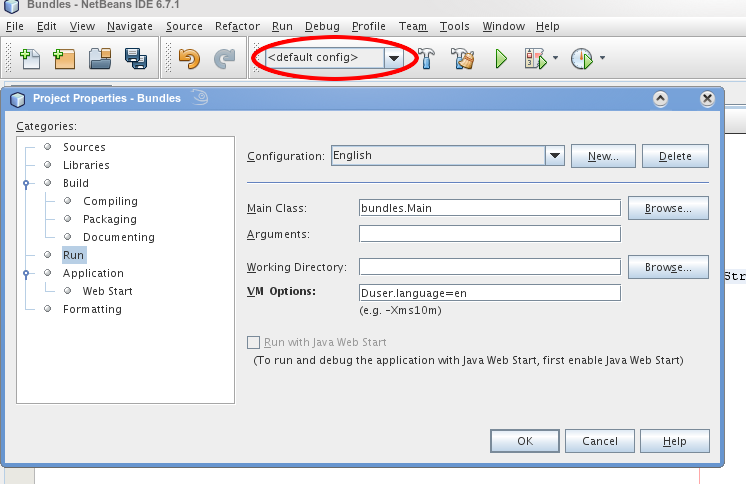Open the Profile Project dropdown arrow
This screenshot has height=484, width=746.
click(602, 58)
